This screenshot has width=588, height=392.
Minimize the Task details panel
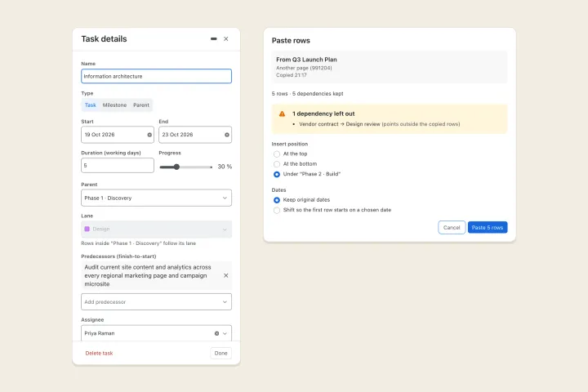(x=213, y=38)
